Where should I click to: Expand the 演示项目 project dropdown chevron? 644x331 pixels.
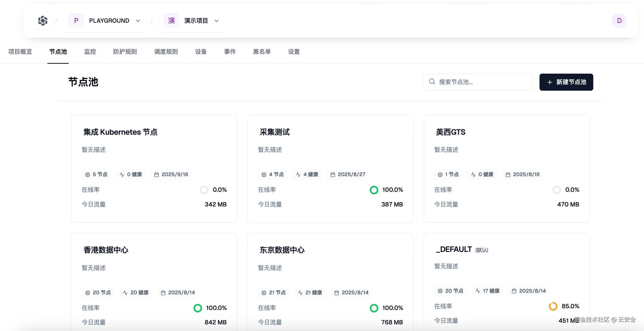[x=217, y=21]
